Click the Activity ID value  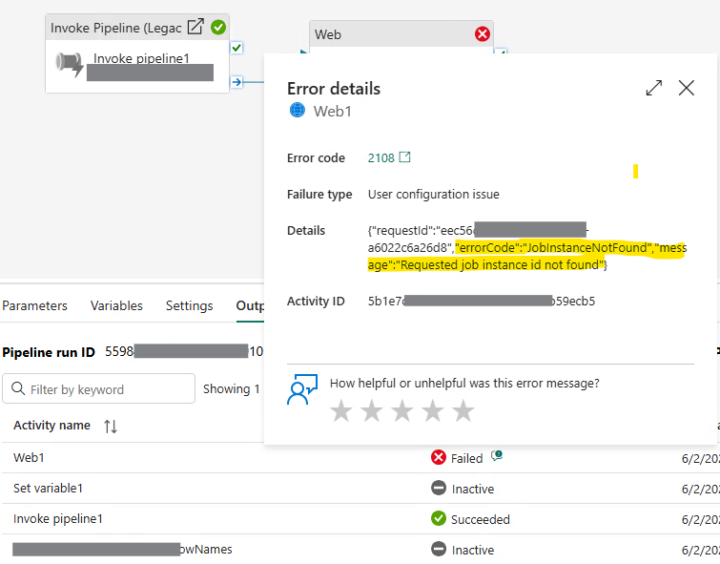481,301
